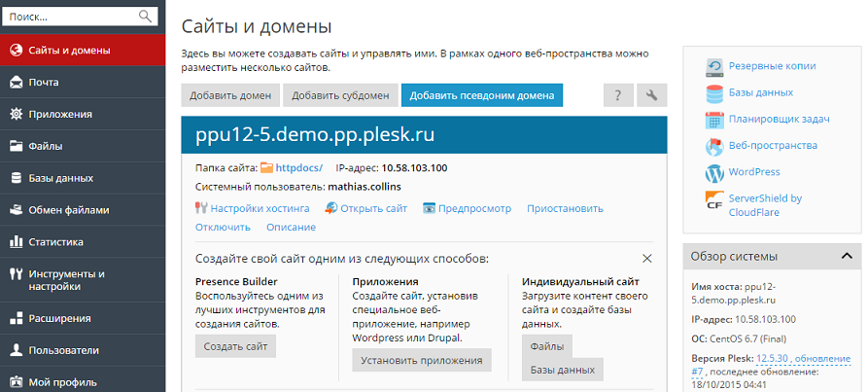Click the Планировщик задач calendar icon
This screenshot has width=868, height=392.
pos(714,120)
